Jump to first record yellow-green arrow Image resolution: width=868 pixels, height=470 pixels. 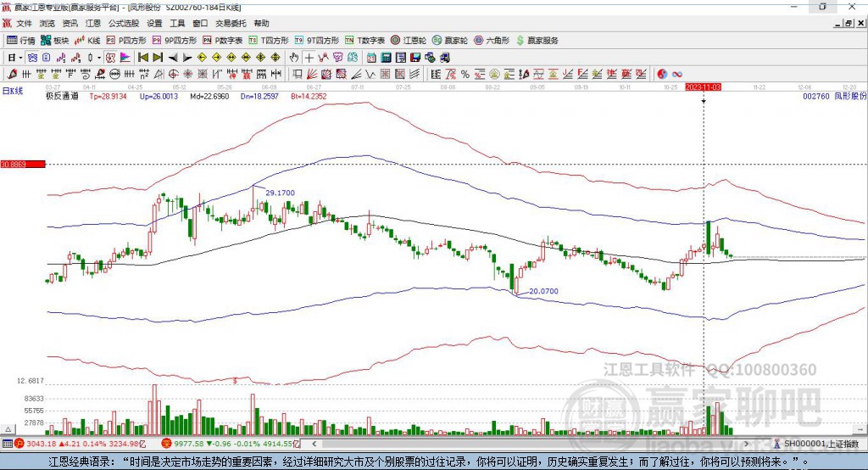[142, 57]
